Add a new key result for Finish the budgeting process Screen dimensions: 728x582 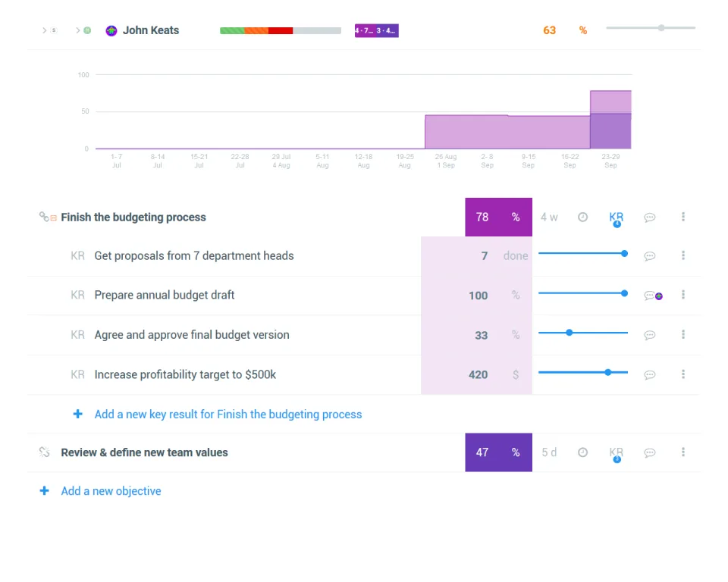228,414
